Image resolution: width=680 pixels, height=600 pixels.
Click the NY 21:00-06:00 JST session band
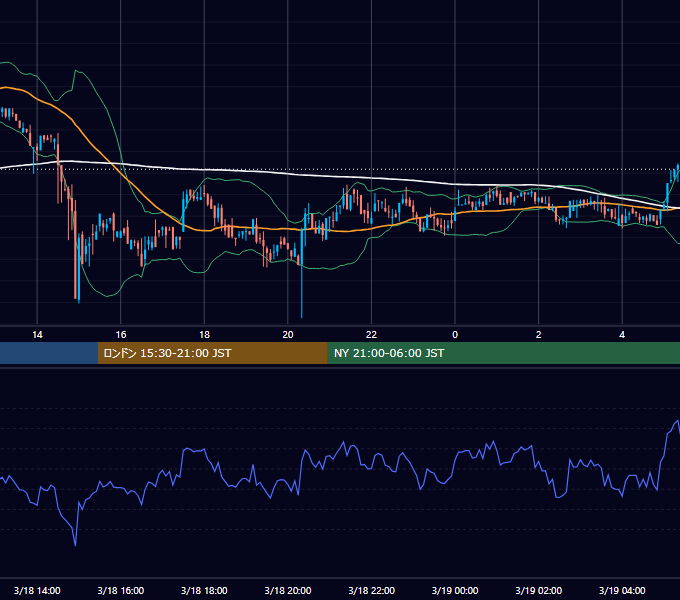(503, 353)
